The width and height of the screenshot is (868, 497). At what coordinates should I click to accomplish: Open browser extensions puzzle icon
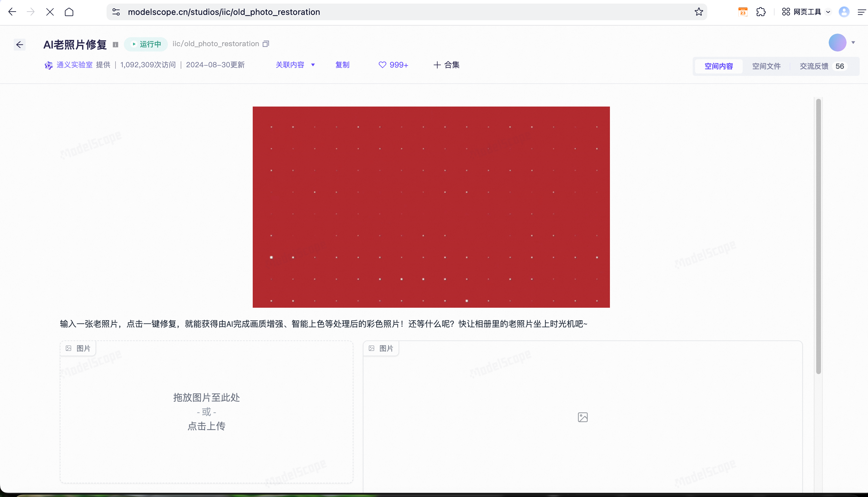pos(761,12)
